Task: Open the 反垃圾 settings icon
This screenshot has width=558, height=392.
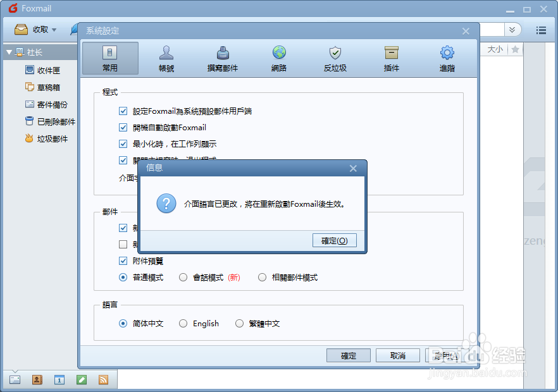Action: pyautogui.click(x=335, y=58)
